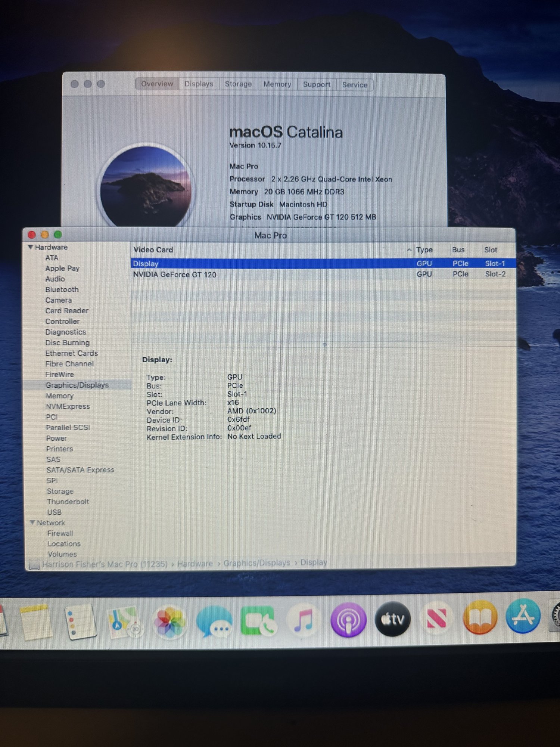
Task: Select SPI in the sidebar
Action: point(52,481)
